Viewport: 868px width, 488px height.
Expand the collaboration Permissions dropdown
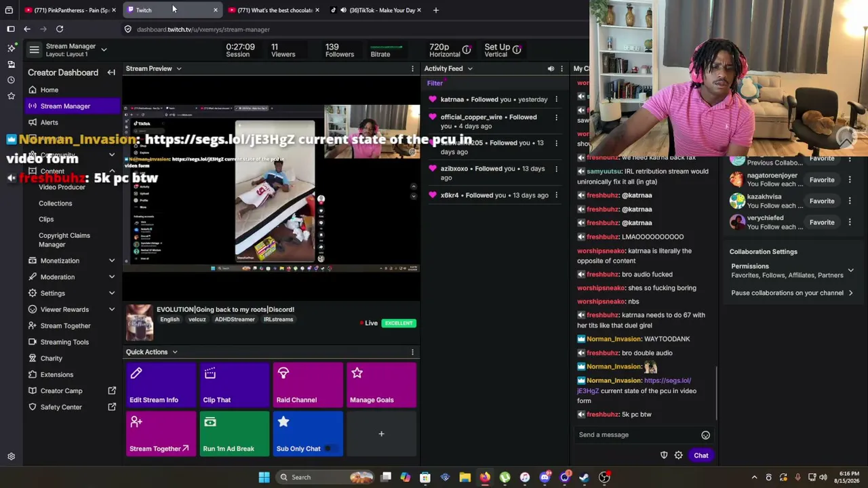pos(850,270)
